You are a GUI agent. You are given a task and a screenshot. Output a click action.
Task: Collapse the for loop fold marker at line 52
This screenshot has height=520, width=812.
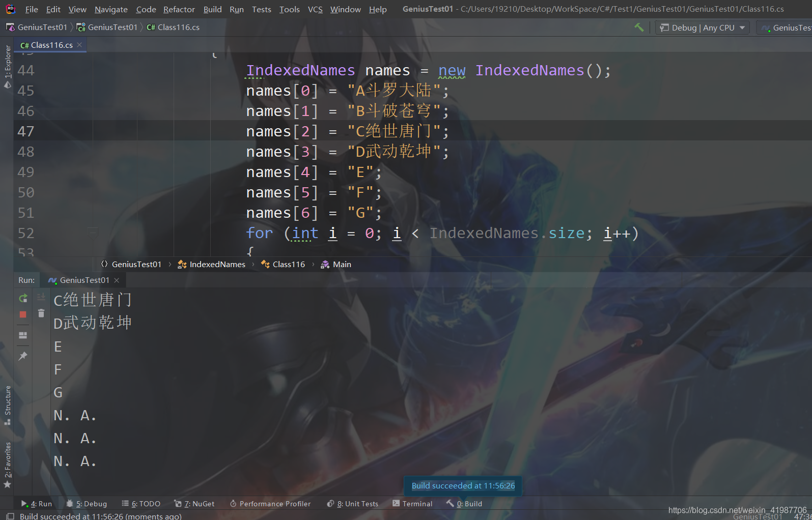[x=93, y=232]
